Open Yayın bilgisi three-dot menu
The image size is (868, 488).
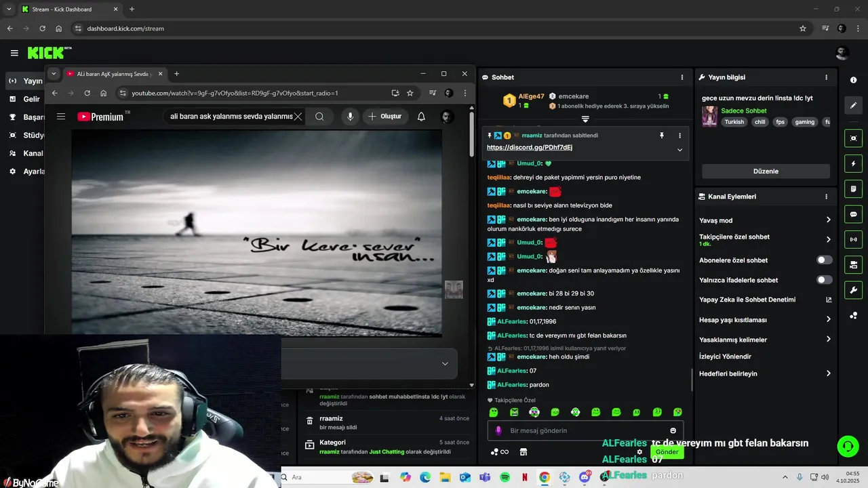tap(826, 77)
